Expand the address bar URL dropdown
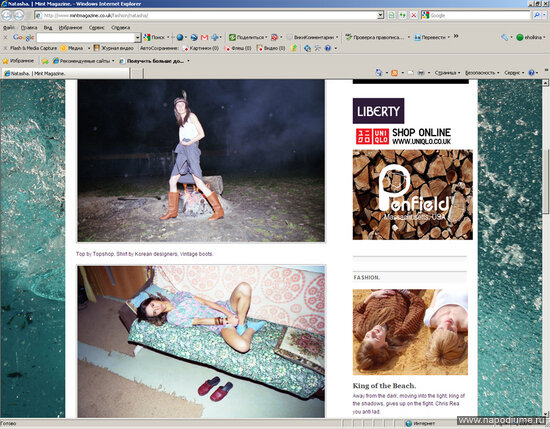 pyautogui.click(x=381, y=15)
